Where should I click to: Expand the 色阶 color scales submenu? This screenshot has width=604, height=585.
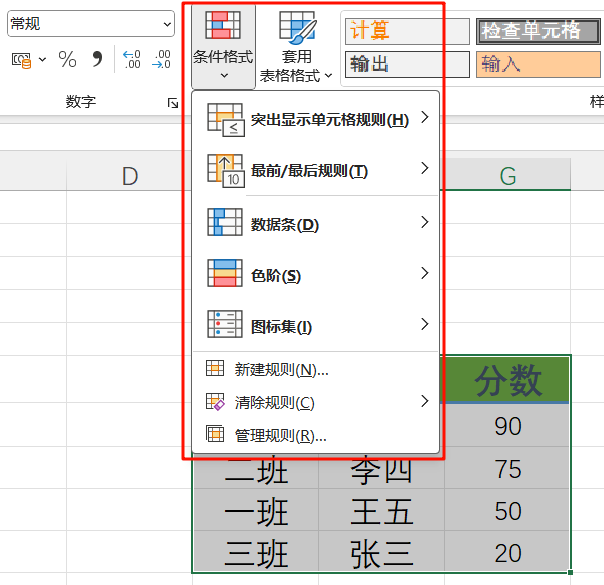click(315, 274)
